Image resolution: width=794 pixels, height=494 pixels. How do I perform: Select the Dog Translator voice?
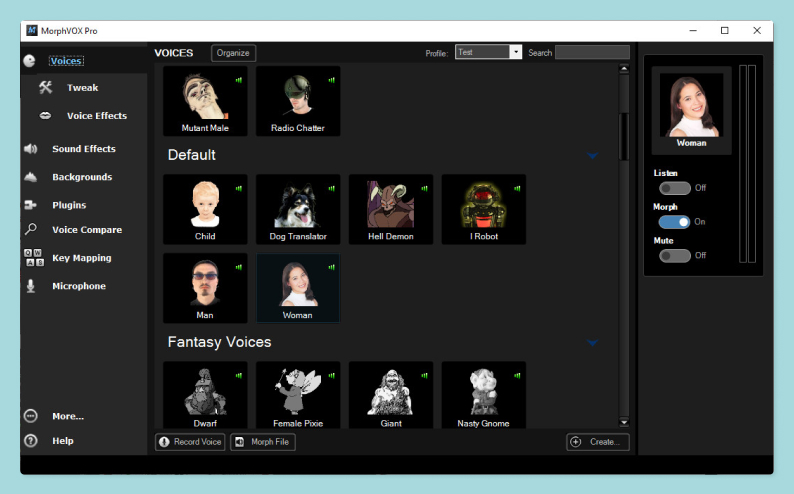298,209
